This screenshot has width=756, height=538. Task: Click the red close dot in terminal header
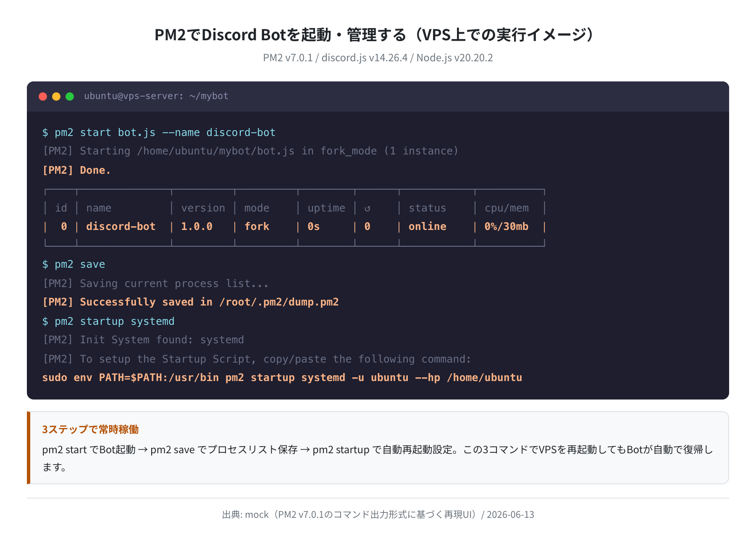pos(43,97)
